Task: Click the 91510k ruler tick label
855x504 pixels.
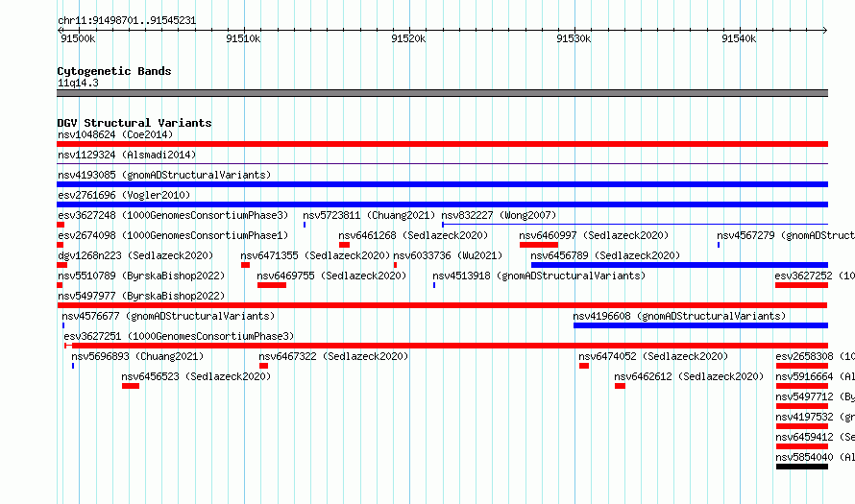Action: click(243, 38)
